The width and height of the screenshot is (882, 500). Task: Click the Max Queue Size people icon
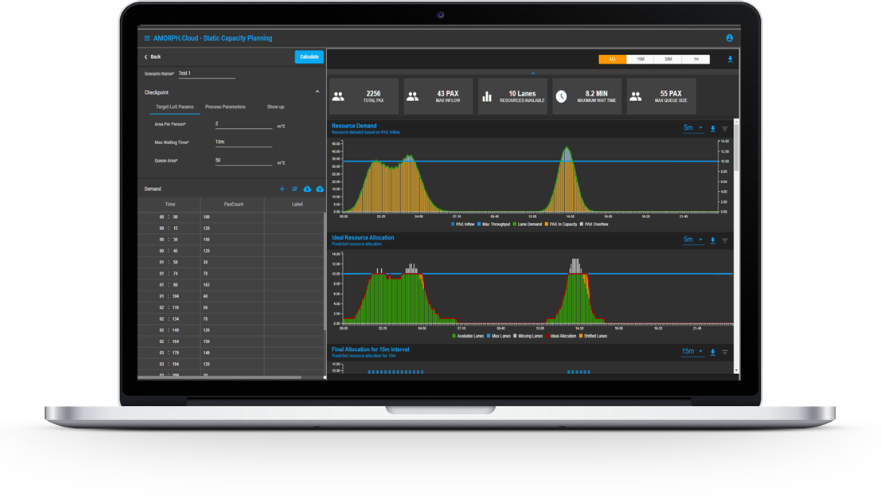635,97
